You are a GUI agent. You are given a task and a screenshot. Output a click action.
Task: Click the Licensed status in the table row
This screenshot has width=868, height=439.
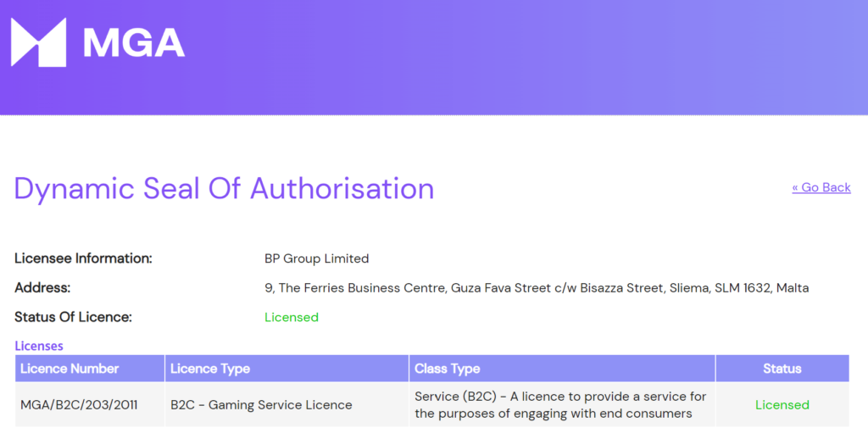click(x=782, y=405)
